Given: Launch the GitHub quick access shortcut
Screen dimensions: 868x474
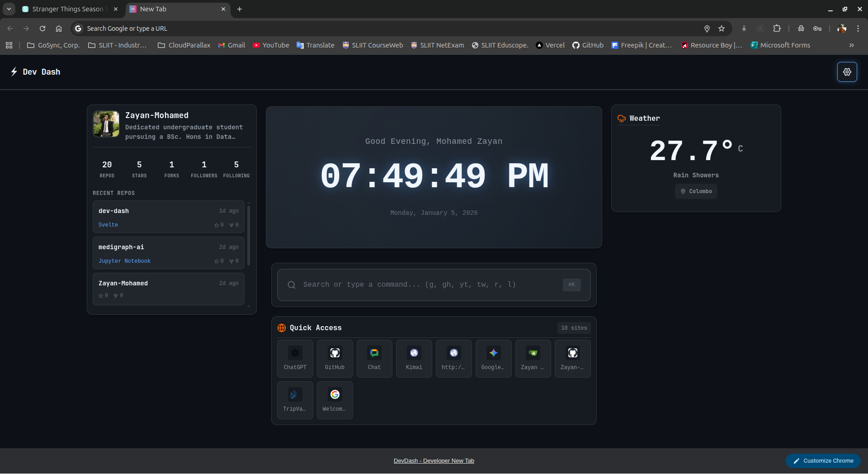Looking at the screenshot, I should click(335, 358).
